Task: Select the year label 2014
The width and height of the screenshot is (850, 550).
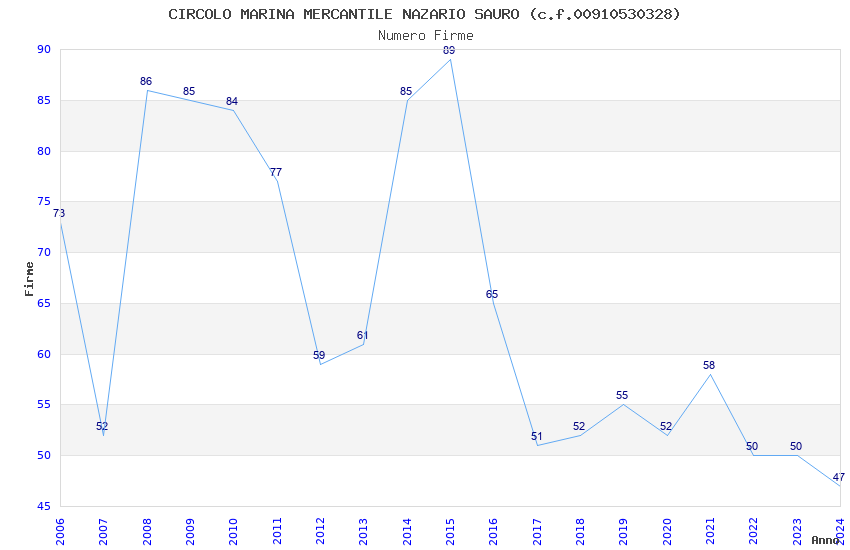Action: [407, 532]
